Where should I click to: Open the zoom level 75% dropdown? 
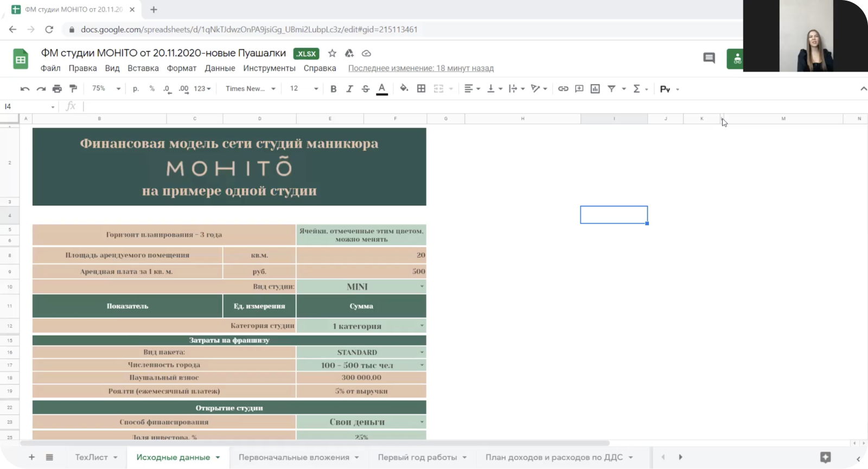coord(106,89)
